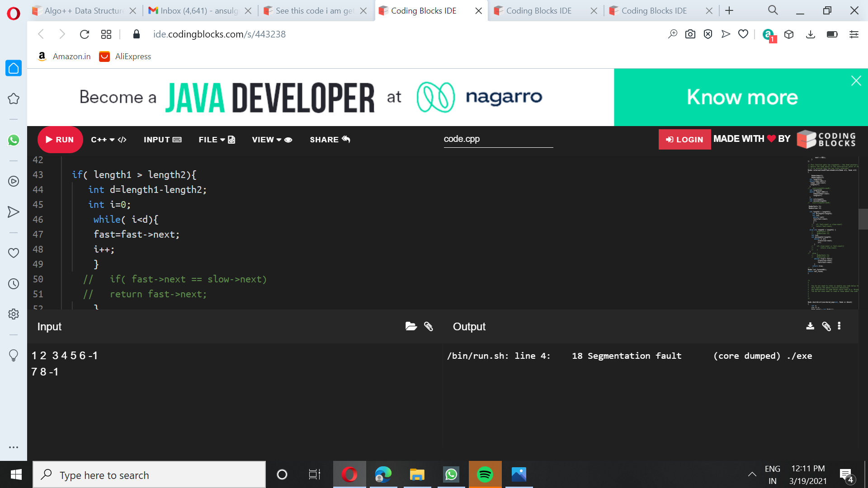Download output using download icon
The height and width of the screenshot is (488, 868).
pos(810,326)
